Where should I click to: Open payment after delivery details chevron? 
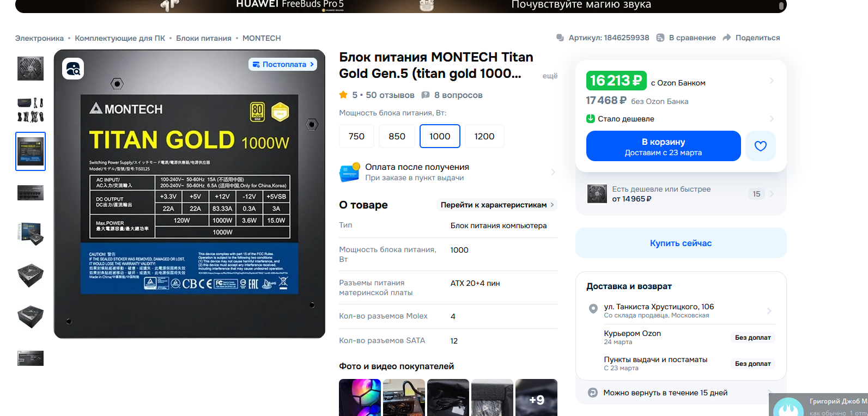[x=553, y=172]
